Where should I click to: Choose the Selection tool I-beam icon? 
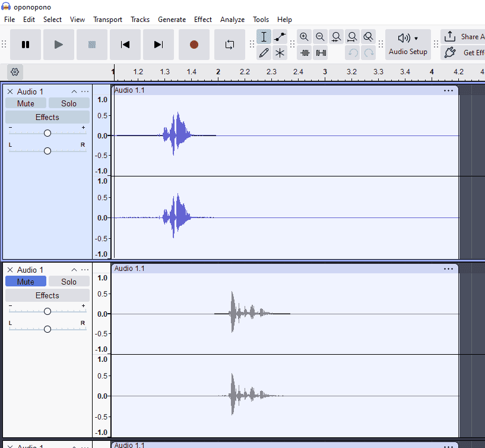click(264, 37)
